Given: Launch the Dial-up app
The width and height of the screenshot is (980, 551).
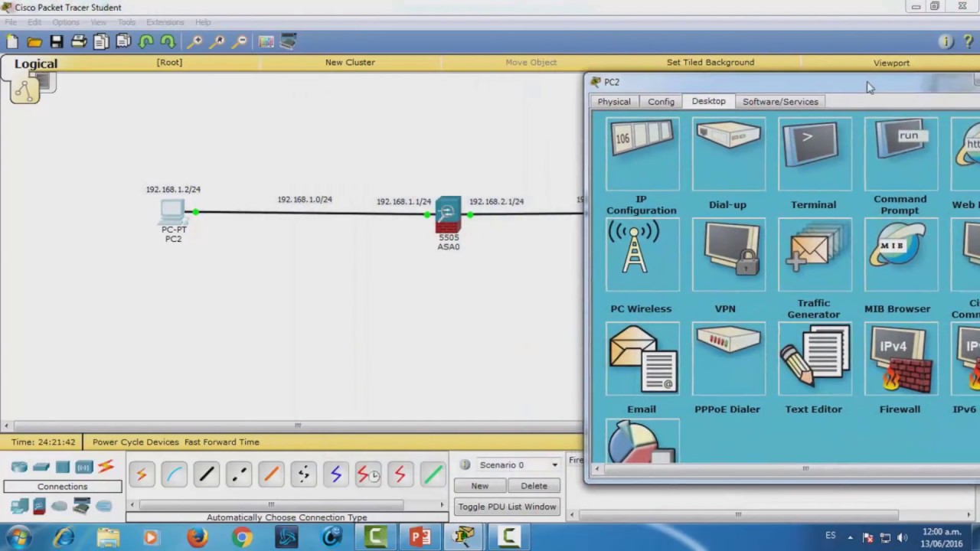Looking at the screenshot, I should [x=728, y=155].
